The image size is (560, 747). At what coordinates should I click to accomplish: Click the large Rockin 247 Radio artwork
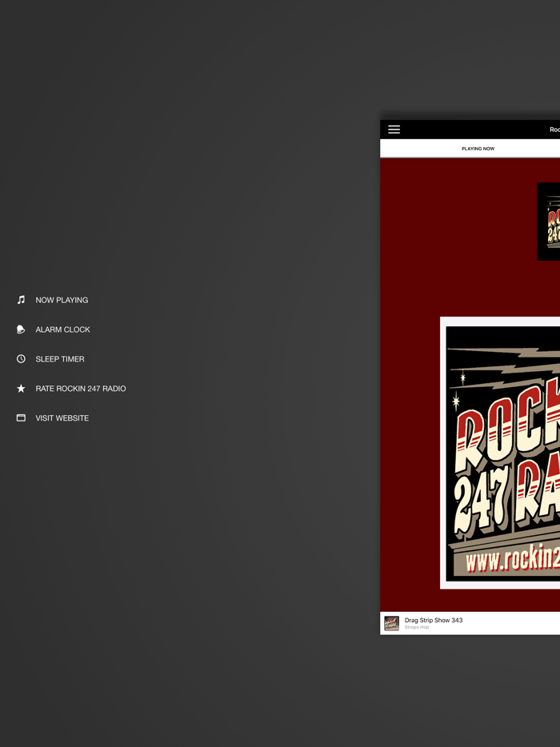(x=500, y=453)
